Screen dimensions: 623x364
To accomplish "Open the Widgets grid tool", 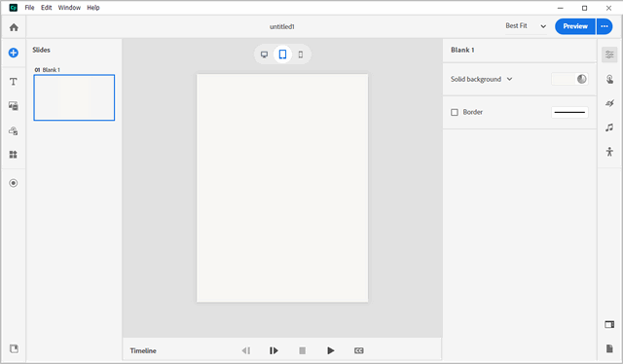I will click(x=14, y=155).
